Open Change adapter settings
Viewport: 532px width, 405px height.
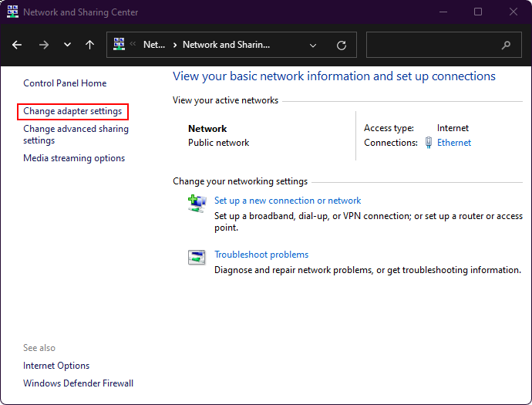(72, 112)
